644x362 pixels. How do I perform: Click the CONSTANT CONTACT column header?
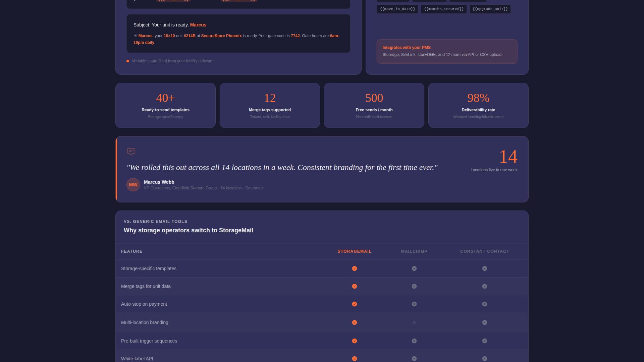coord(485,251)
